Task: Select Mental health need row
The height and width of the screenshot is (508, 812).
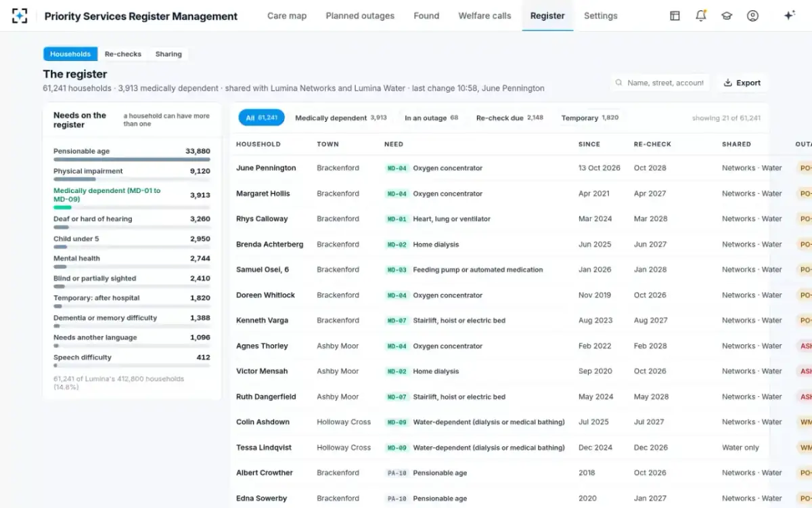Action: [x=132, y=261]
